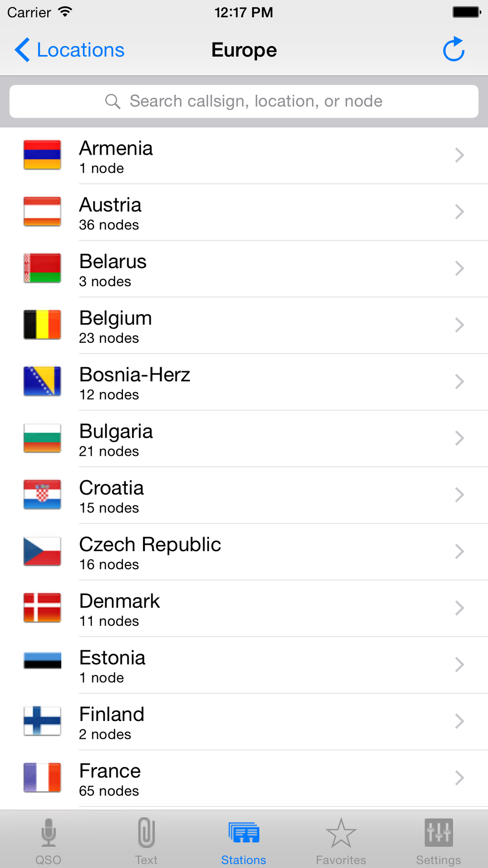Image resolution: width=488 pixels, height=868 pixels.
Task: Go back to Locations
Action: point(70,50)
